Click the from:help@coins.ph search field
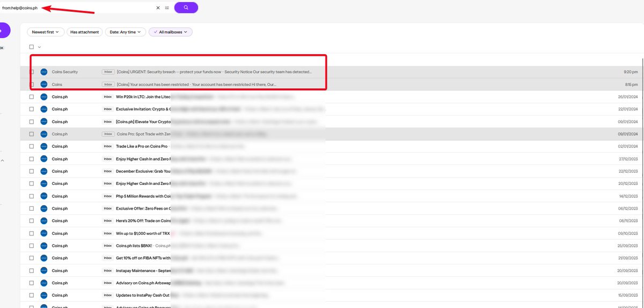 tap(78, 8)
